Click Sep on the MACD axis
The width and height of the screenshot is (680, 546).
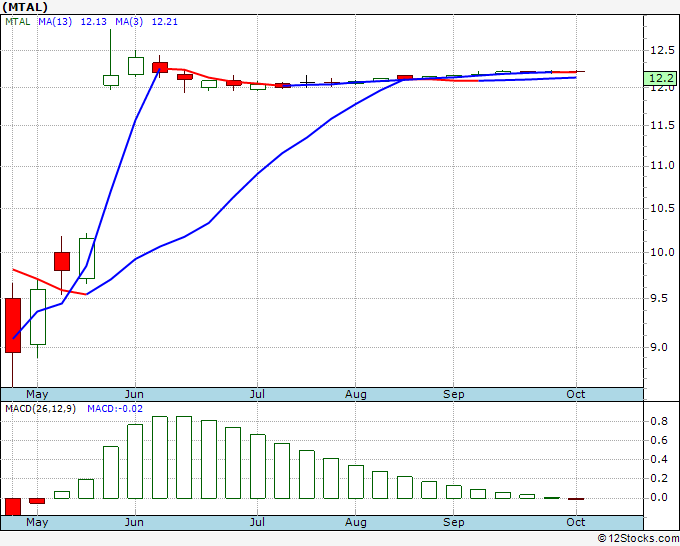pyautogui.click(x=454, y=522)
